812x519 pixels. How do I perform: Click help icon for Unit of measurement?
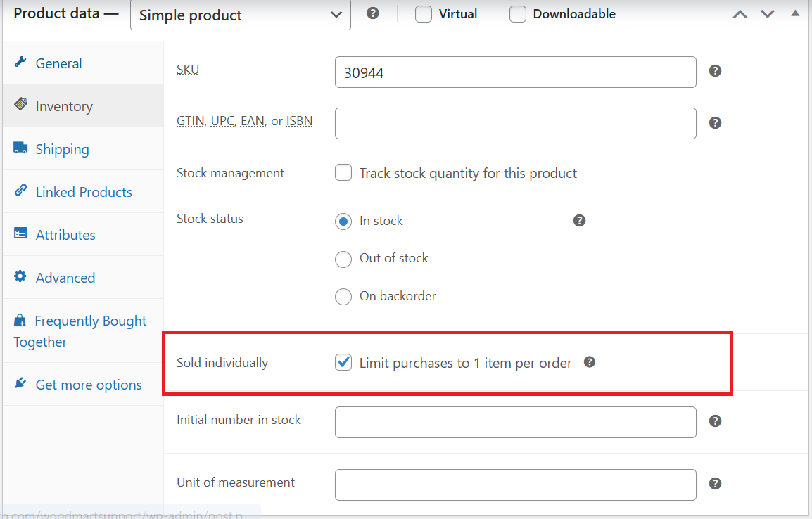pyautogui.click(x=715, y=483)
